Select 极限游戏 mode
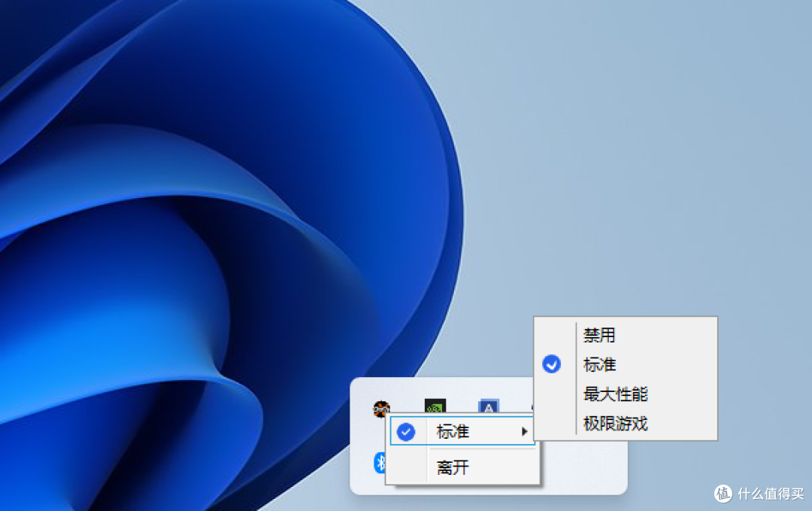812x511 pixels. click(x=626, y=424)
